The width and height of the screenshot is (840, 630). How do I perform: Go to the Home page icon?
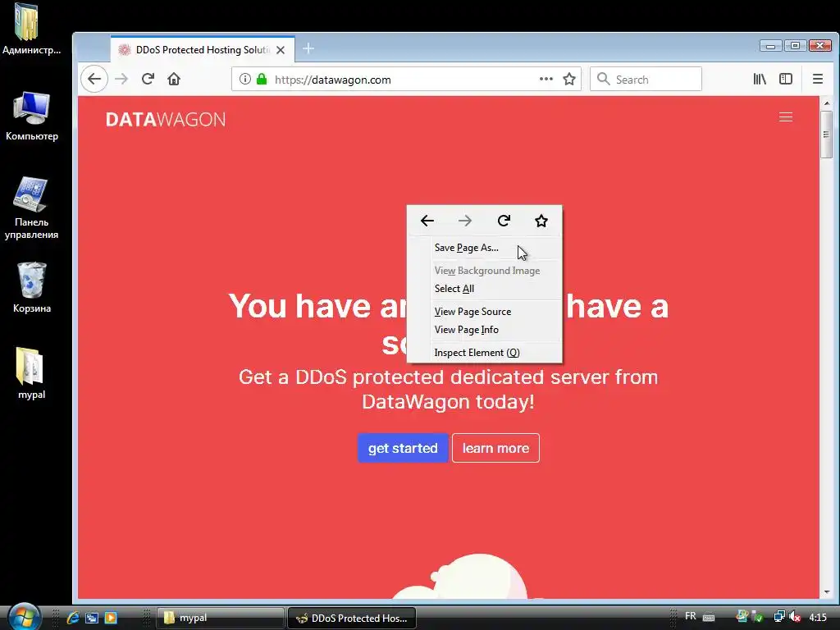pos(174,80)
